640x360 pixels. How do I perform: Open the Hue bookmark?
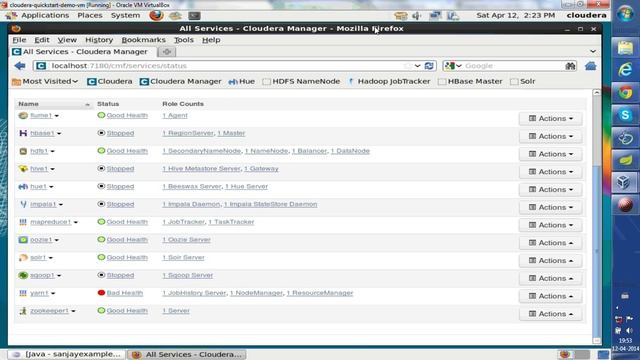[242, 82]
